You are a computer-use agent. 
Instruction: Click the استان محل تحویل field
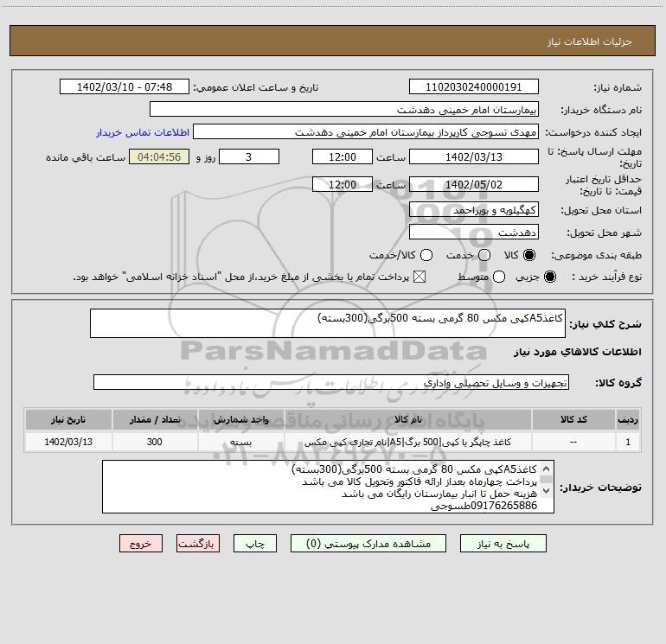[474, 210]
